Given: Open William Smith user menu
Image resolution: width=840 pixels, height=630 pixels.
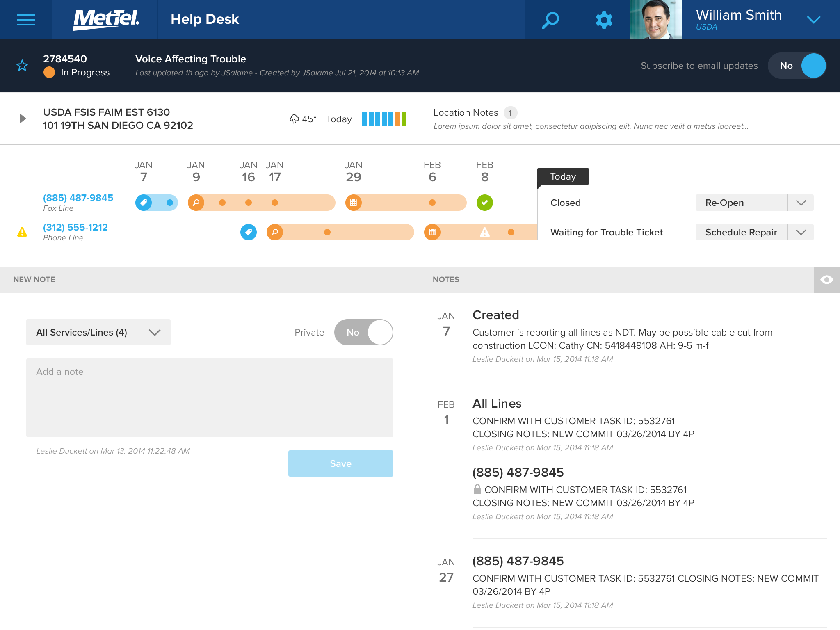Looking at the screenshot, I should coord(813,20).
